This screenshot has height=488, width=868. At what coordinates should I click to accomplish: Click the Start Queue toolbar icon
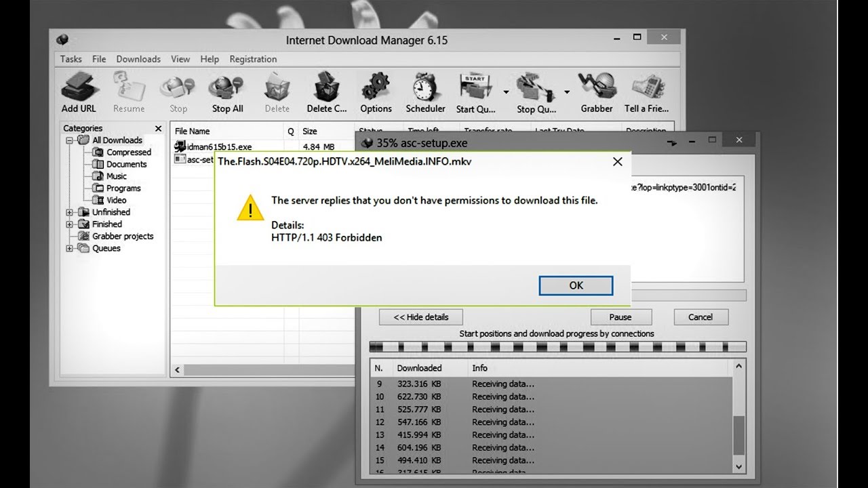475,93
